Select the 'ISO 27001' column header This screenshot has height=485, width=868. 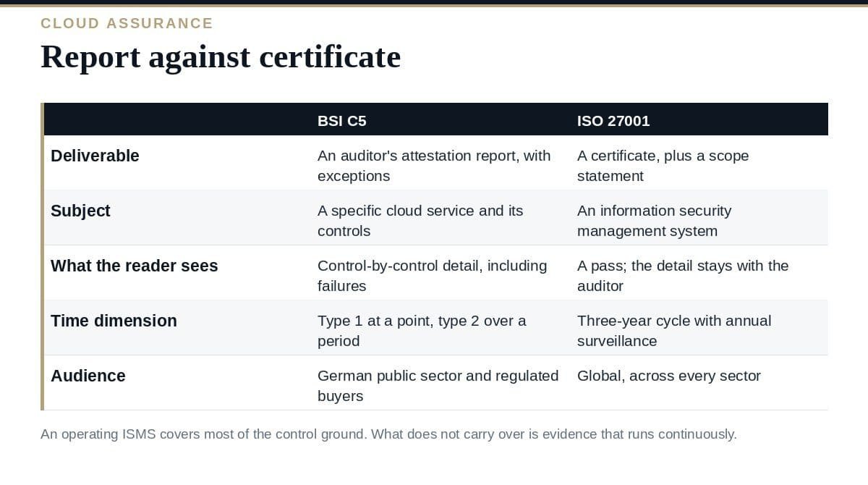(613, 121)
